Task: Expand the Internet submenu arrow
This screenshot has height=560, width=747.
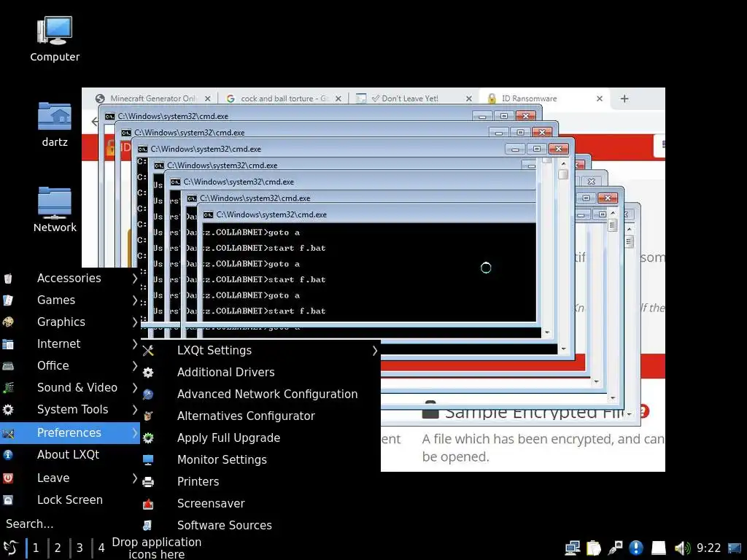Action: click(x=135, y=344)
